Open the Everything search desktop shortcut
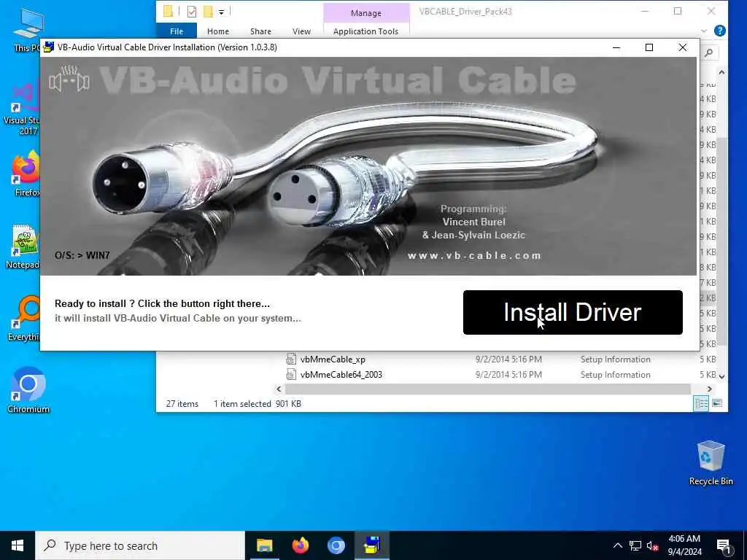Screen dimensions: 747x560 (24, 319)
